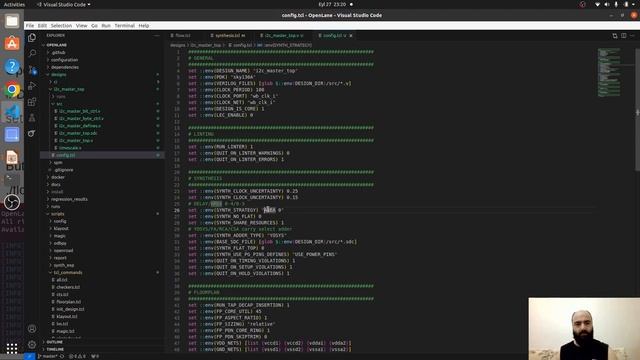
Task: Launch Google Chrome from the dock
Action: (12, 89)
